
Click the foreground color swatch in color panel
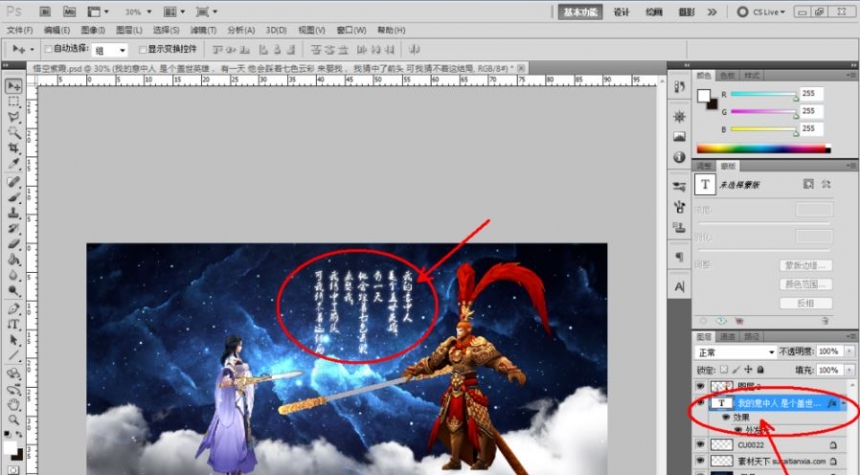(x=704, y=96)
